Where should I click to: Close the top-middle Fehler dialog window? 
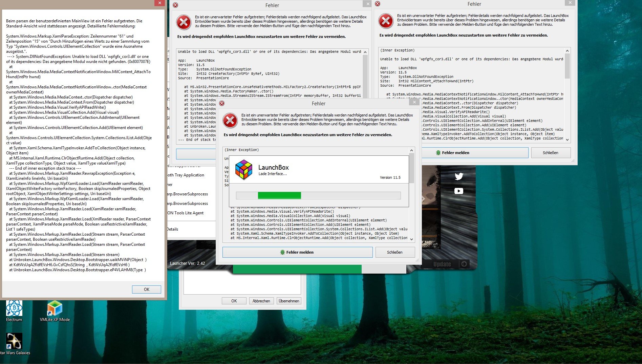367,4
